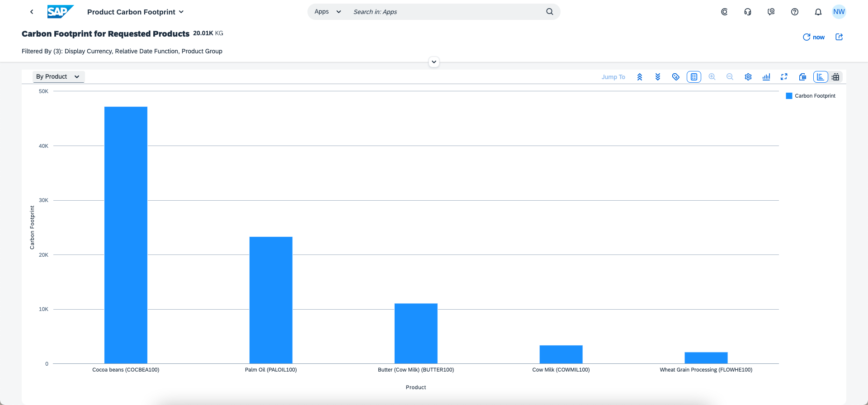Toggle the chart legend visibility button

(x=694, y=77)
